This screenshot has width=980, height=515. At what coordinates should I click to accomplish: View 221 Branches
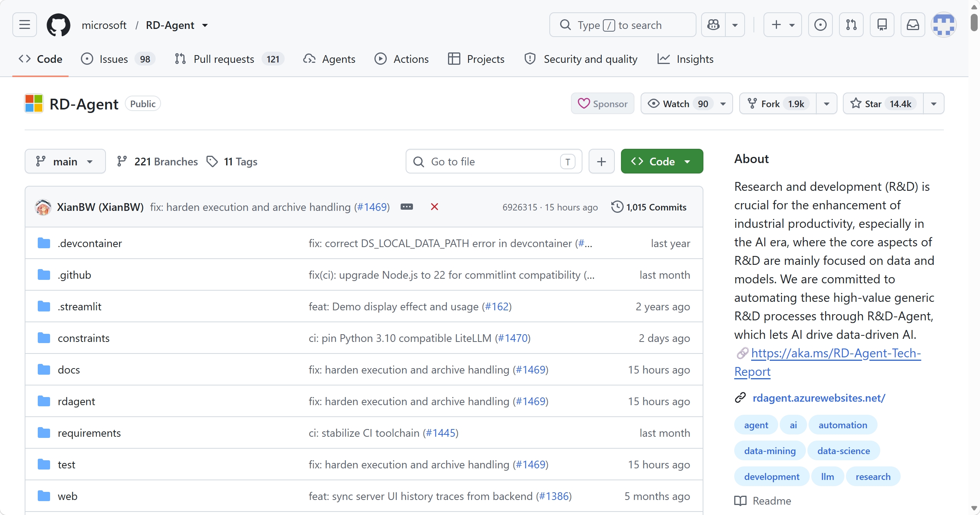coord(157,162)
